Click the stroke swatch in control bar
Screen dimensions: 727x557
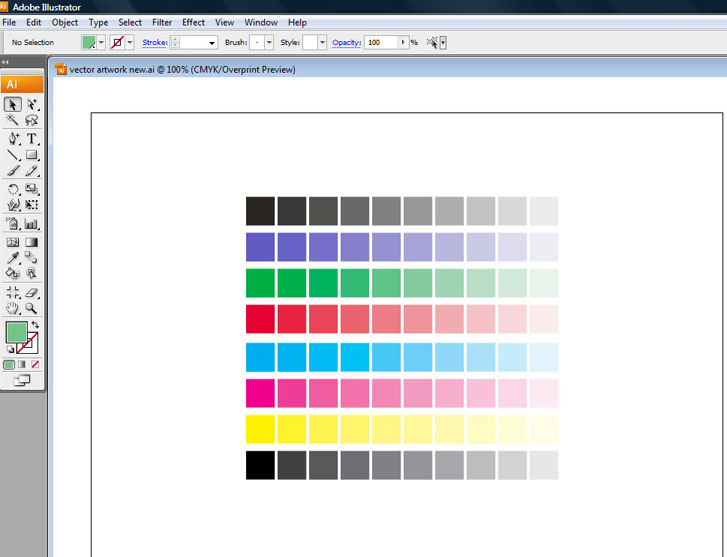118,43
